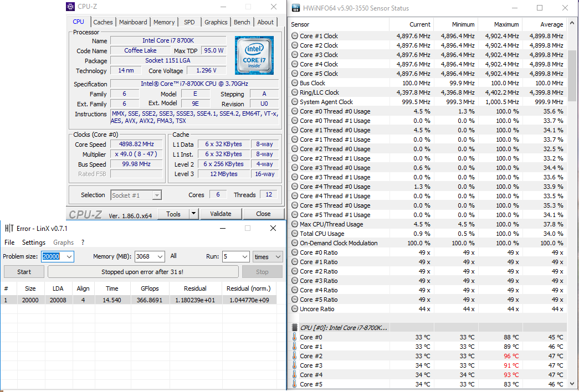Open the Settings menu in LinX

click(x=34, y=243)
